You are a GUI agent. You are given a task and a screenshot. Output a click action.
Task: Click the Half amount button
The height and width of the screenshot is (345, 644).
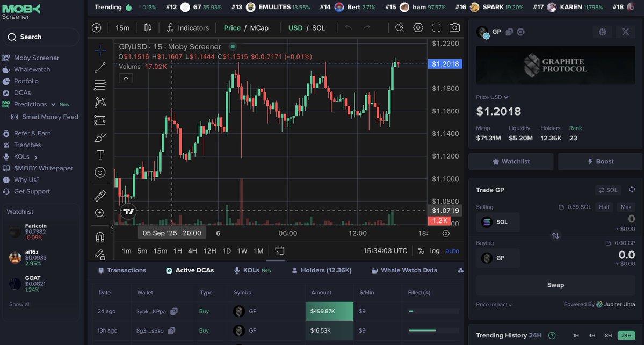[x=604, y=207]
